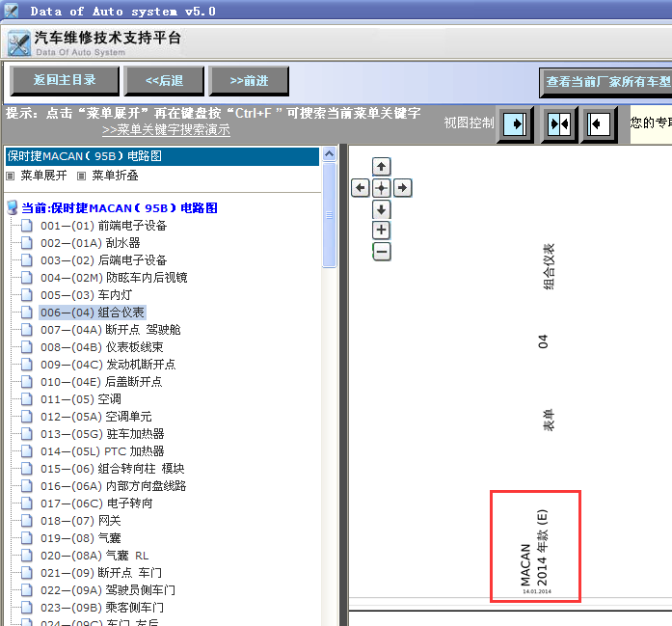672x626 pixels.
Task: Open 002—(01A) 刮水器
Action: pyautogui.click(x=91, y=243)
